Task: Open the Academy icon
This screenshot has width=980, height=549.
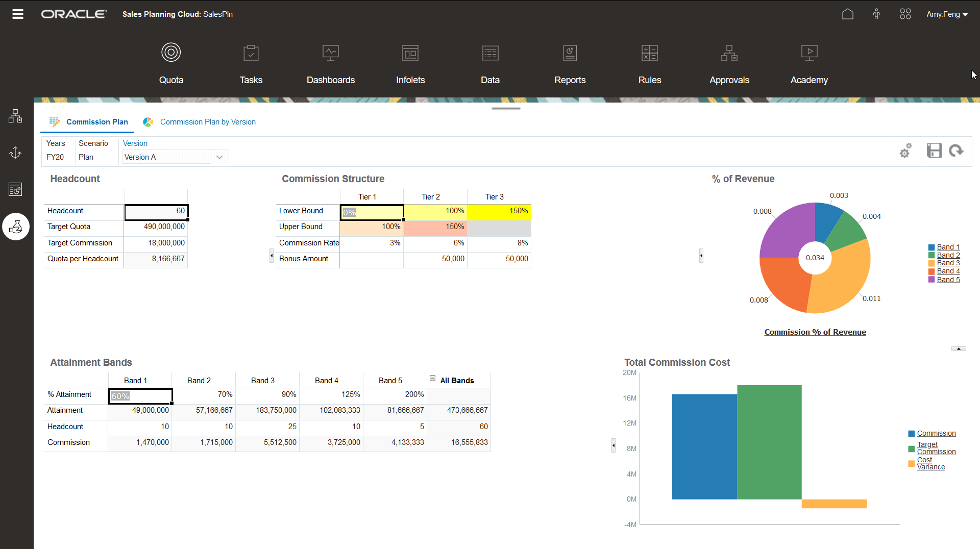Action: (x=808, y=53)
